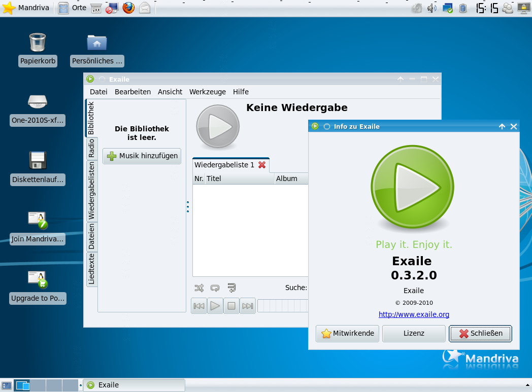Click the Lizenz button

(414, 333)
